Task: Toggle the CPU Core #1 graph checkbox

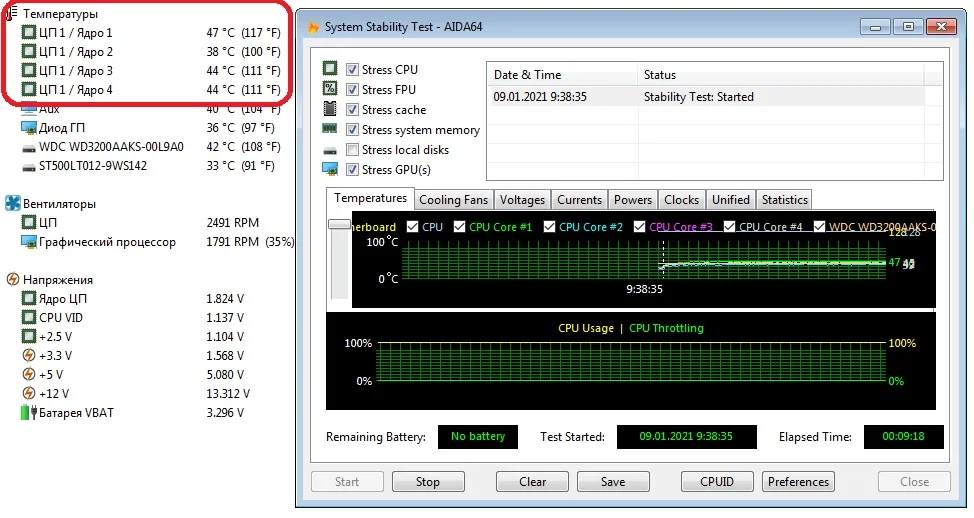Action: click(x=460, y=227)
